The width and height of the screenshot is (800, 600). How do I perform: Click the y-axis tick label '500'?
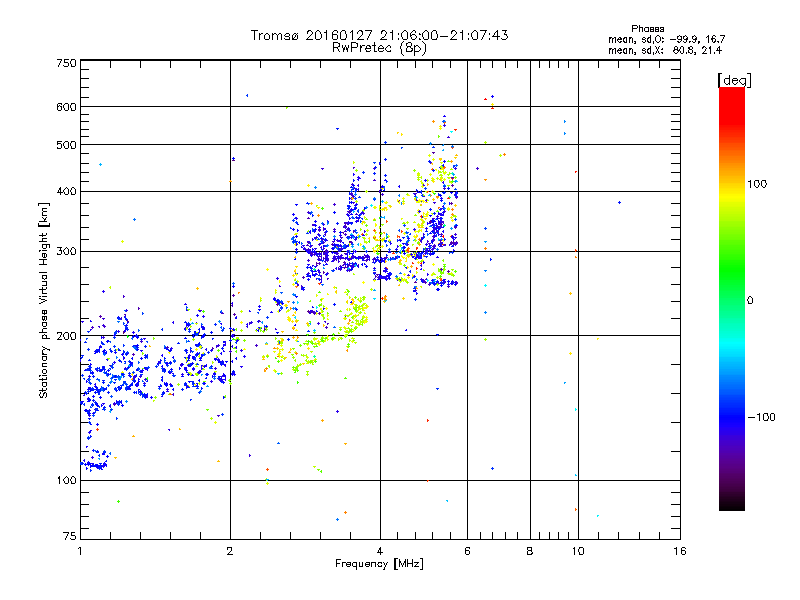(66, 145)
